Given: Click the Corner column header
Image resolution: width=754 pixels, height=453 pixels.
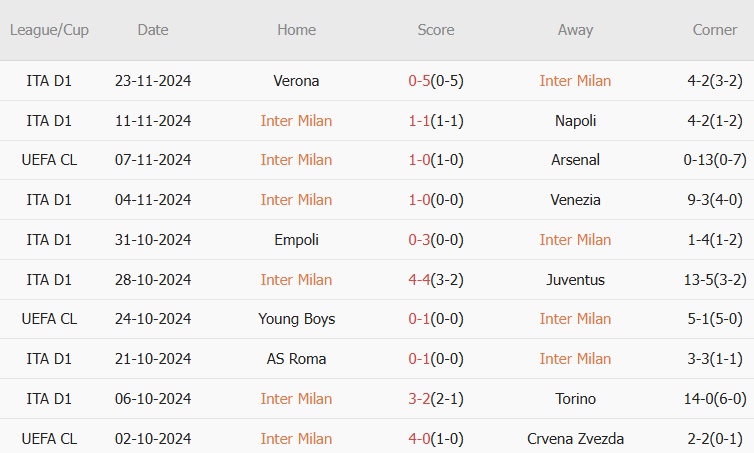Looking at the screenshot, I should 715,30.
